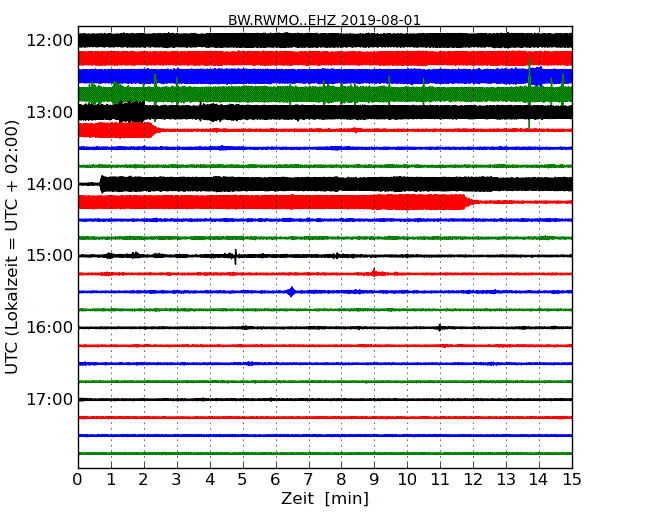This screenshot has height=520, width=650.
Task: Click the plot title BW.RWMO..EHZ 2019-08-01
Action: pos(324,20)
